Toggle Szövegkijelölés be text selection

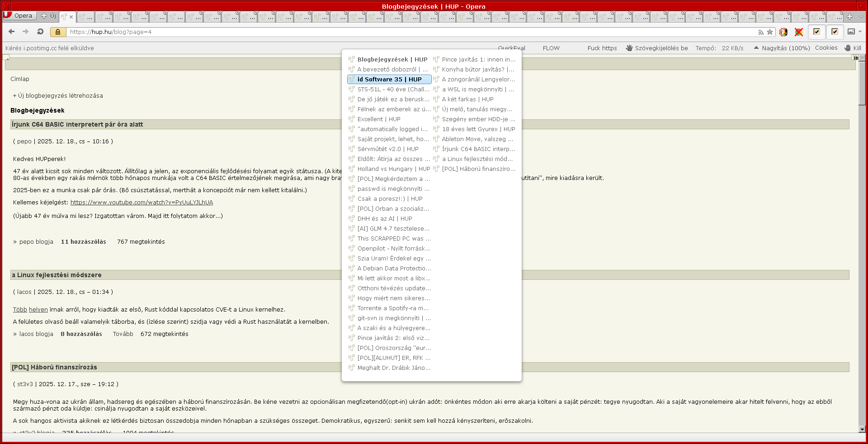coord(657,48)
